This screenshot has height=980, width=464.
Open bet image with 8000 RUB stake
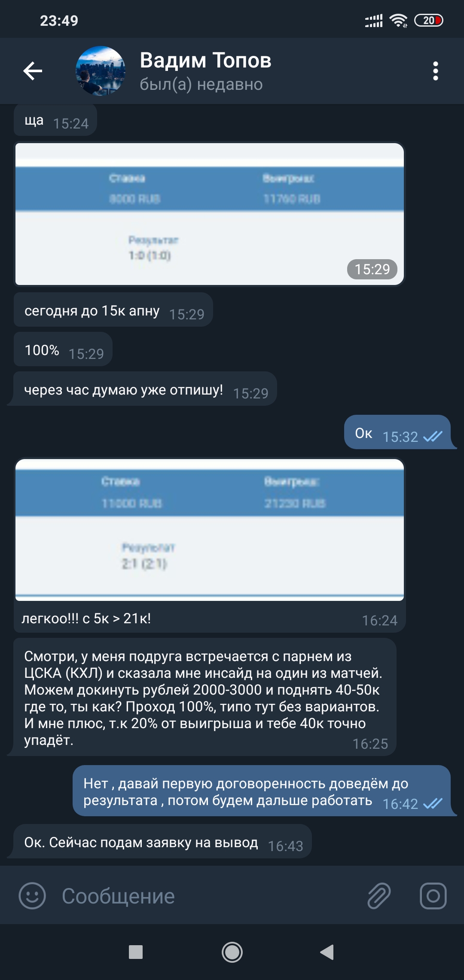click(x=210, y=214)
